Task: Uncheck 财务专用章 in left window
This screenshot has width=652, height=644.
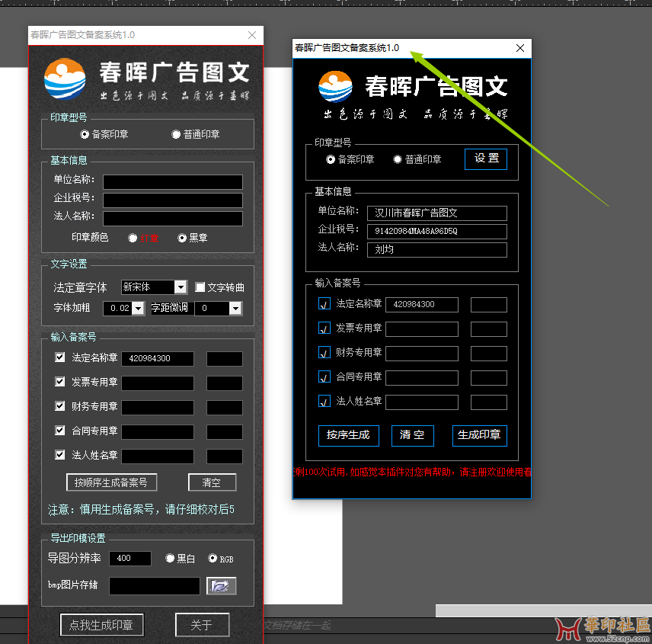Action: click(x=60, y=406)
